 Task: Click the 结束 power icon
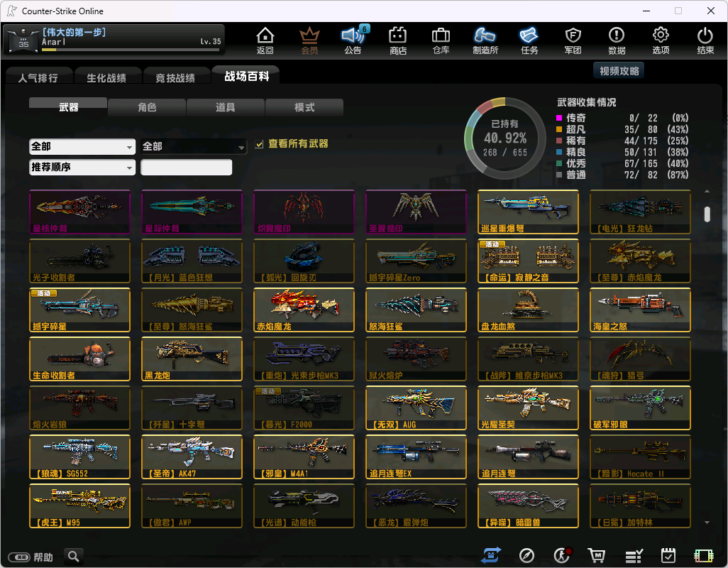(705, 40)
